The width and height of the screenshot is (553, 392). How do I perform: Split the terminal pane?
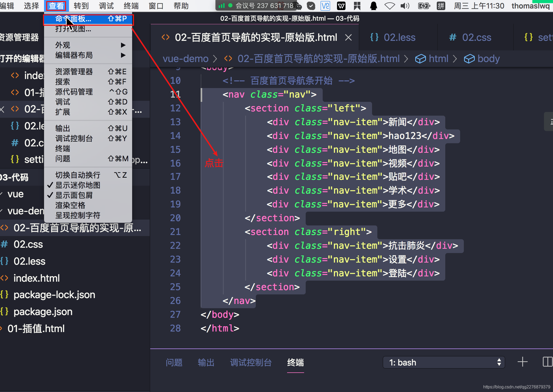coord(547,362)
